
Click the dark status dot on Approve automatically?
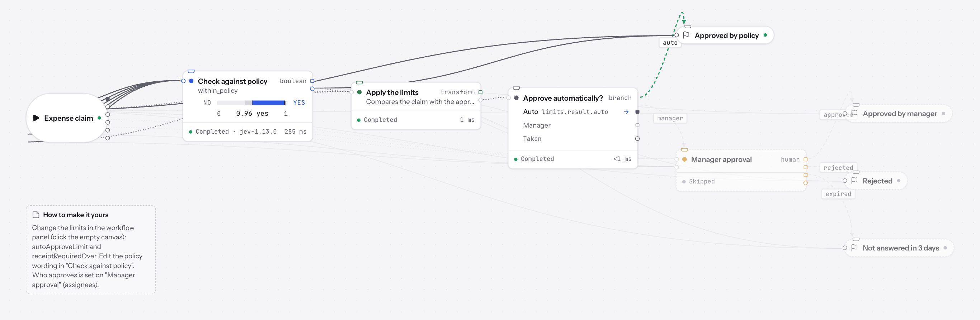[516, 98]
